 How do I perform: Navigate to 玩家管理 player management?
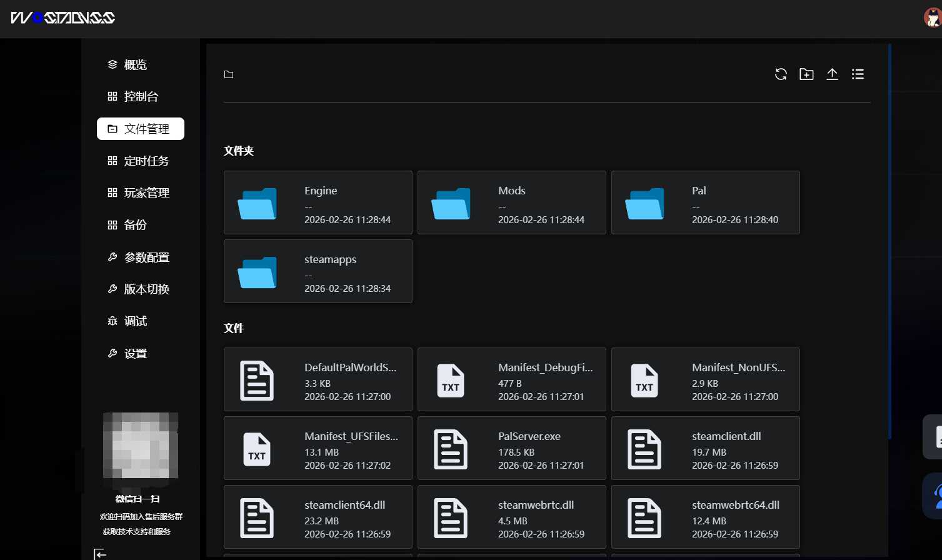pos(141,192)
